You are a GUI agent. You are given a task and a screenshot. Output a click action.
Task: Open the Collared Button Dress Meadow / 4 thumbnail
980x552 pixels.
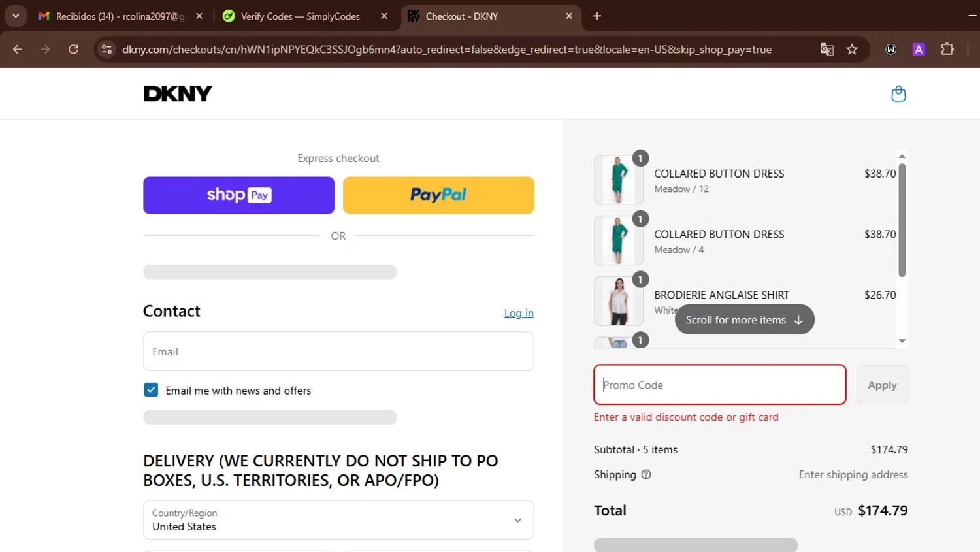(619, 240)
